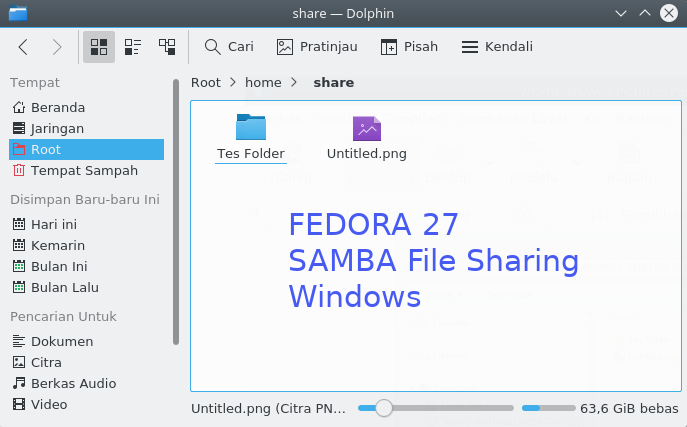
Task: Search for Berkas Audio files
Action: pos(86,383)
